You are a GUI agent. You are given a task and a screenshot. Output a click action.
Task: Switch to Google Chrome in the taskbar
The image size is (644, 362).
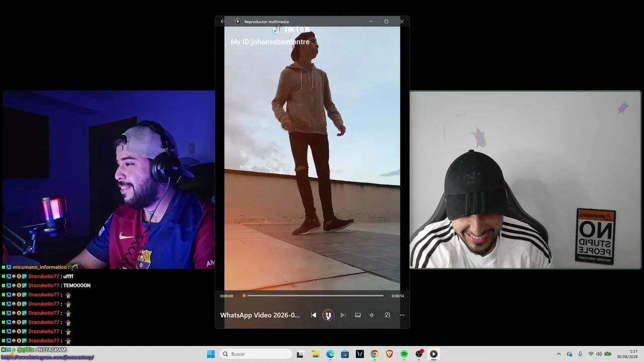tap(374, 354)
